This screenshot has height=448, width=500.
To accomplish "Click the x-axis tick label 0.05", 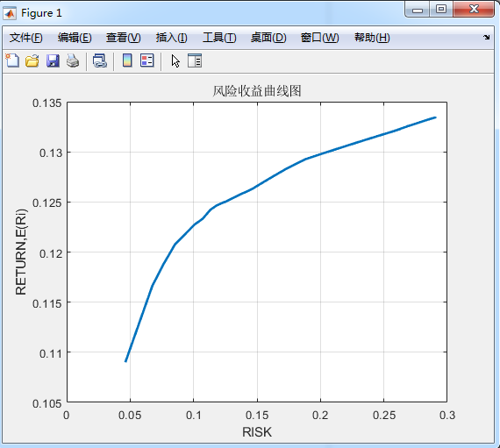I will [130, 416].
